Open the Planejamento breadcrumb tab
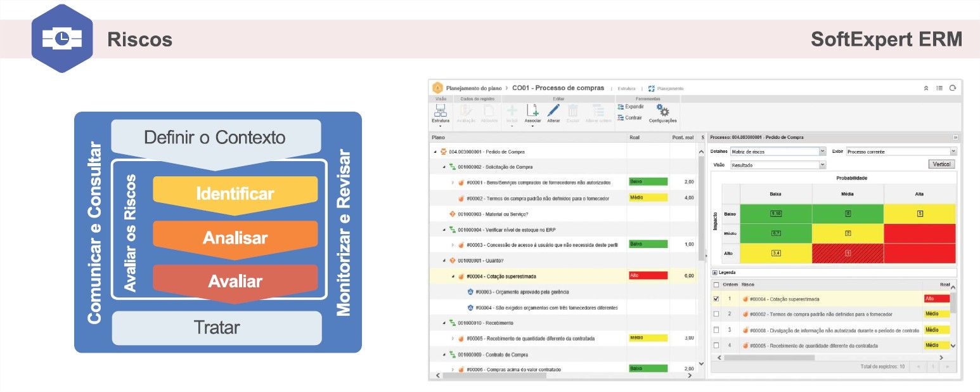 point(671,89)
